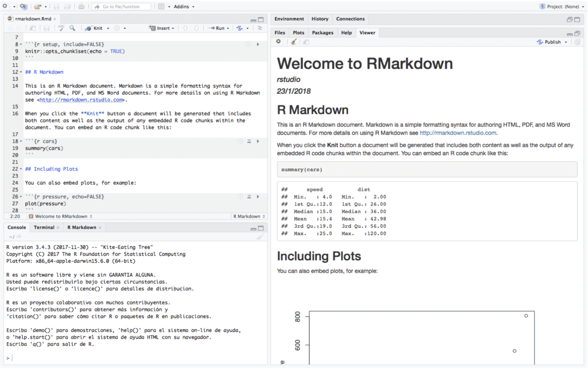Open the Plots tab
Viewport: 588px width, 369px height.
pyautogui.click(x=299, y=33)
